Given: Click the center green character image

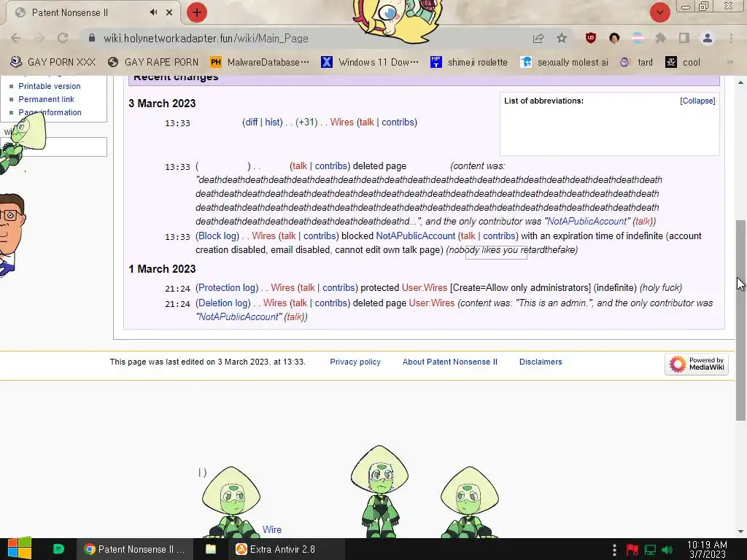Looking at the screenshot, I should pos(379,491).
